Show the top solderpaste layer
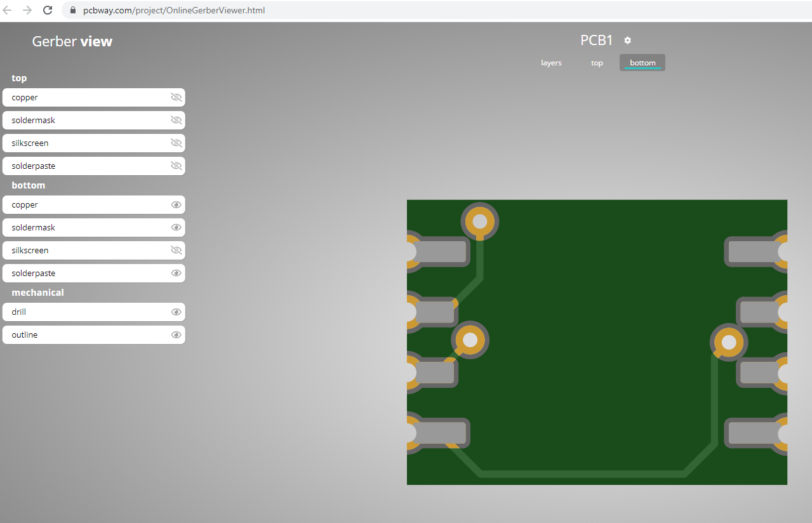The width and height of the screenshot is (812, 523). tap(176, 166)
